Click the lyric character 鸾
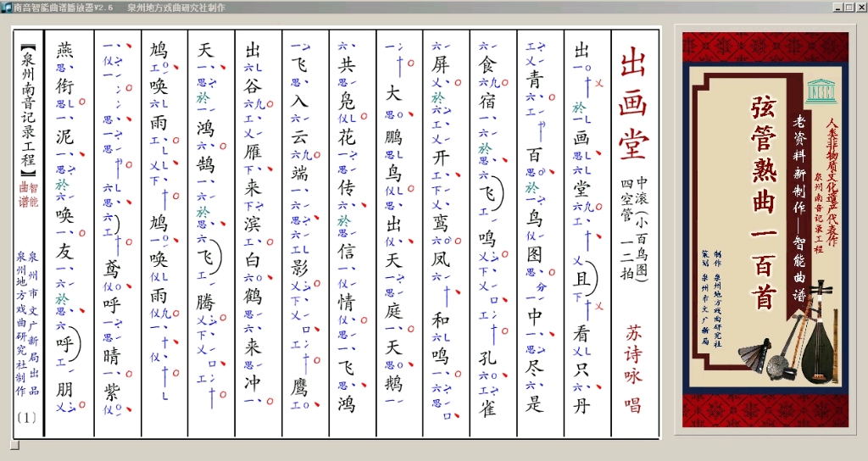The height and width of the screenshot is (461, 868). (441, 223)
